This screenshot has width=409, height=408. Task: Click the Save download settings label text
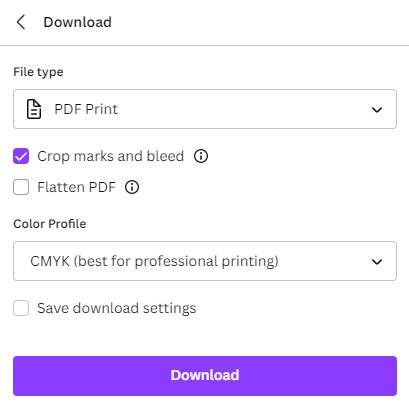point(117,308)
